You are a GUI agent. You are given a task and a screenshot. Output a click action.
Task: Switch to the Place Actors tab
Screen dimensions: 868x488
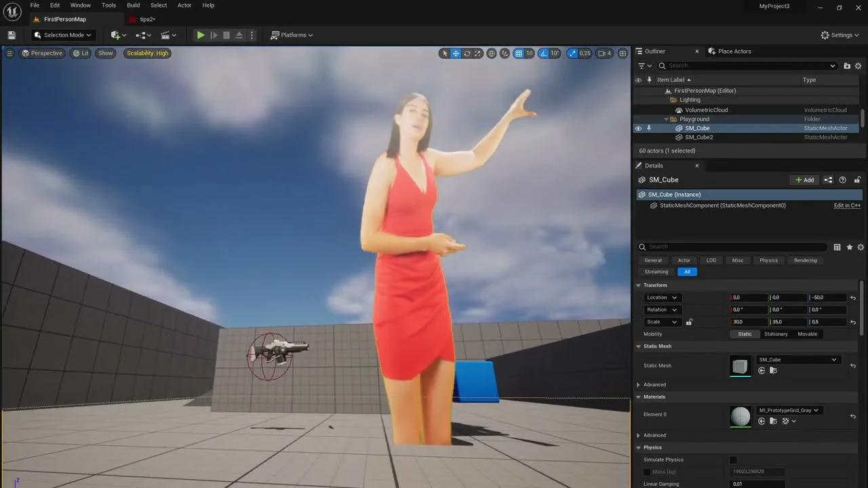(734, 51)
